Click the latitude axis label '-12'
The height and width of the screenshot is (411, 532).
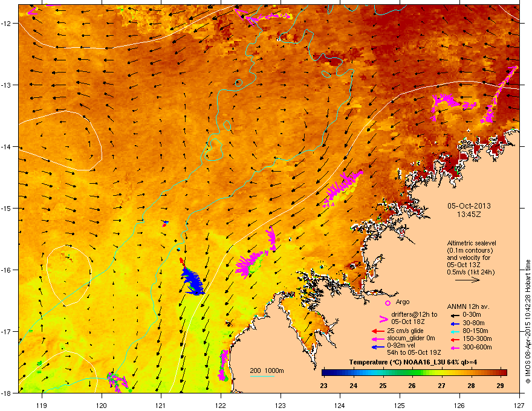tap(6, 24)
